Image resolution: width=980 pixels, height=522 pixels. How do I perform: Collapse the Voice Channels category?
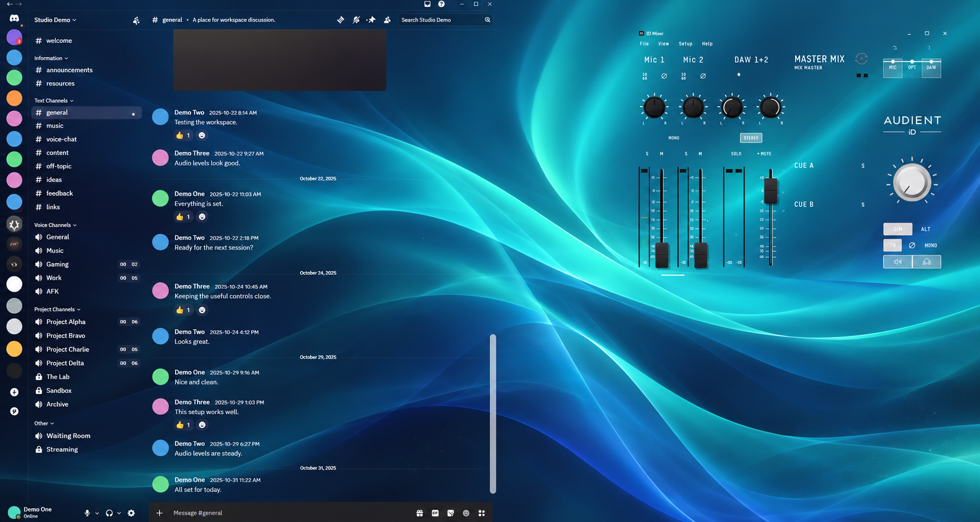55,225
